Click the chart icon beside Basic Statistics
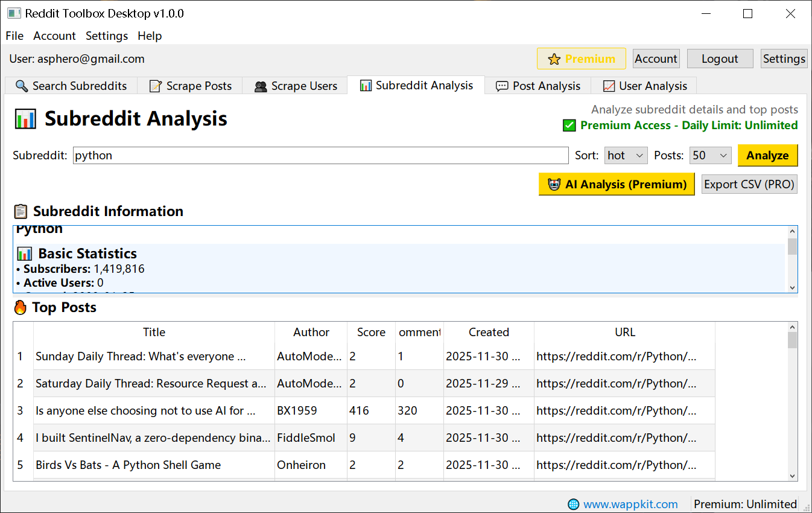Viewport: 812px width, 513px height. tap(25, 253)
